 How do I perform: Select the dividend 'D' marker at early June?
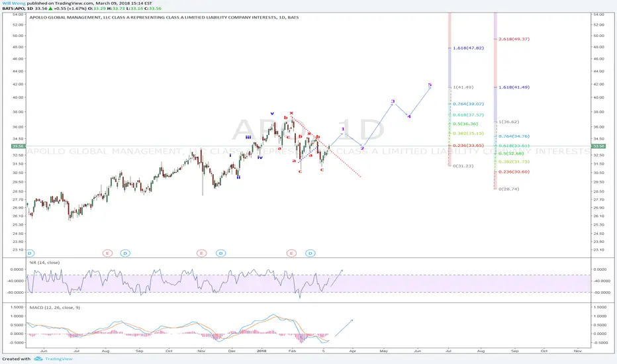tap(30, 253)
